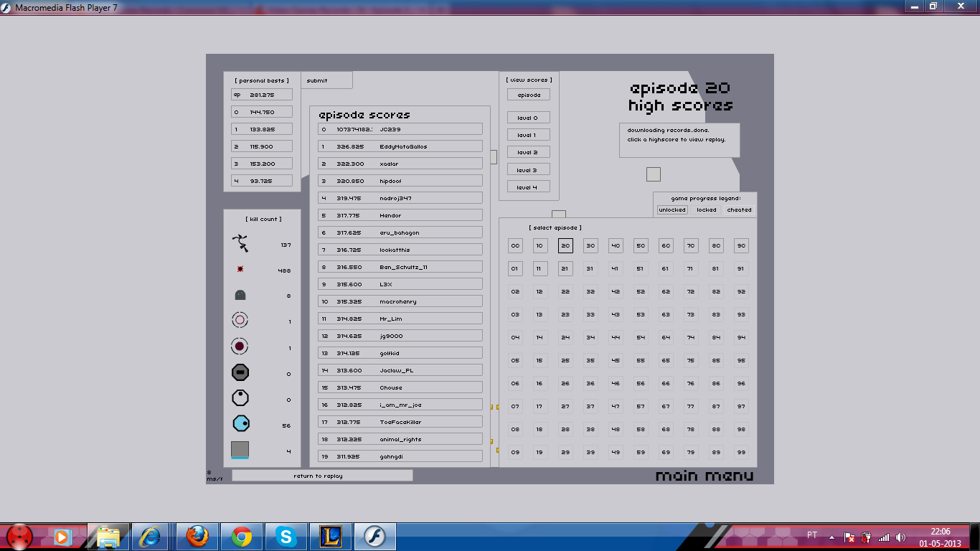Go to main menu
This screenshot has width=980, height=551.
coord(704,476)
